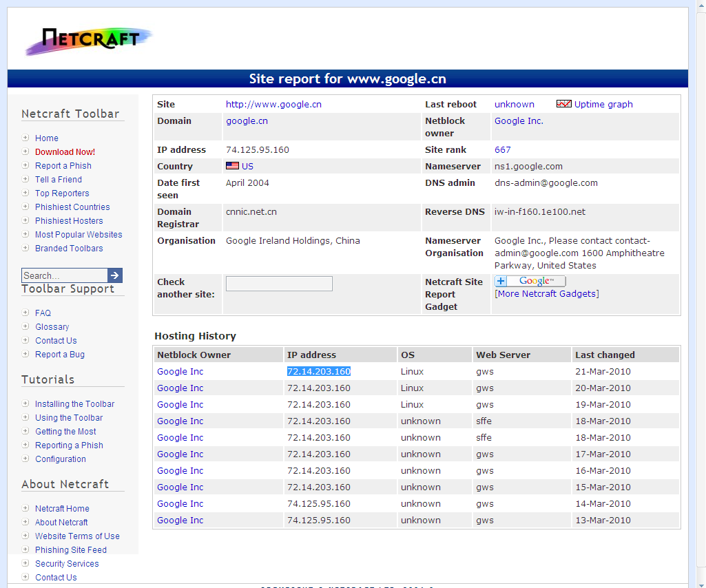Open Google Inc link in 19-Mar-2010 row
706x588 pixels.
[x=180, y=405]
